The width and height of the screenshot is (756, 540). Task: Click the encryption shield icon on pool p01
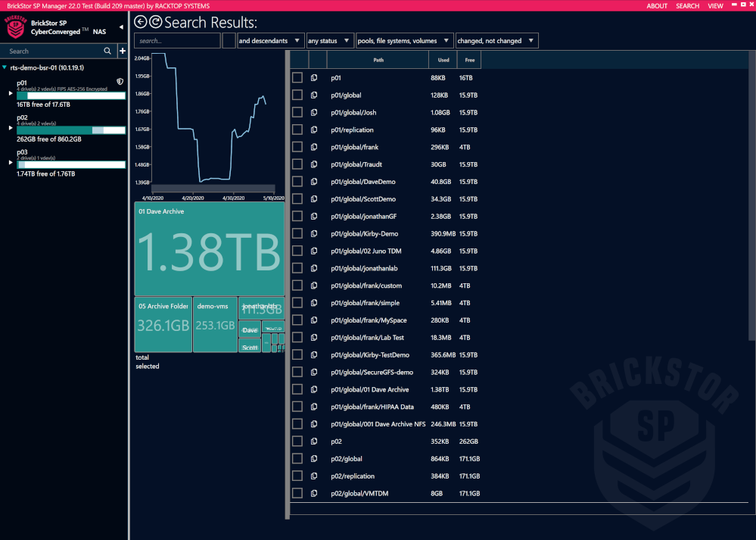coord(120,82)
